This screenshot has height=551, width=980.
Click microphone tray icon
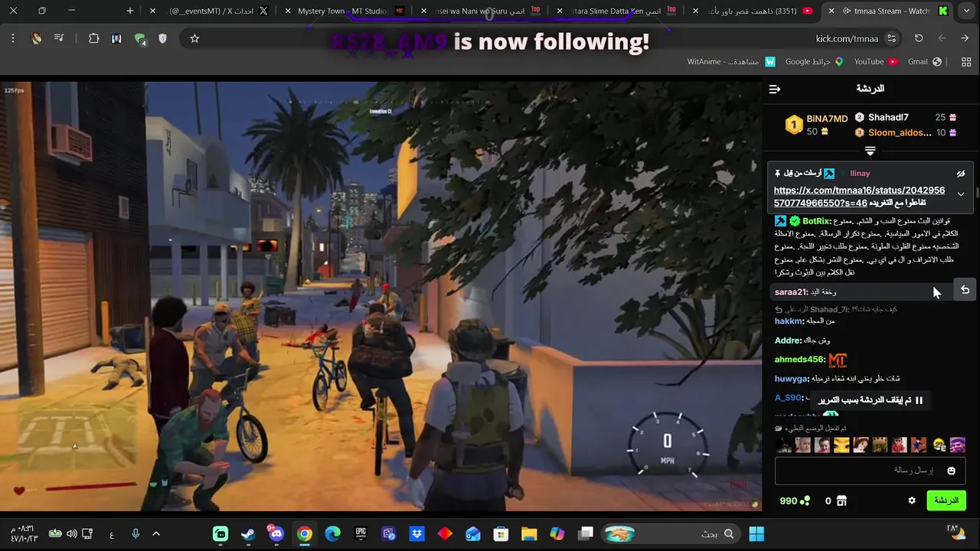[135, 533]
